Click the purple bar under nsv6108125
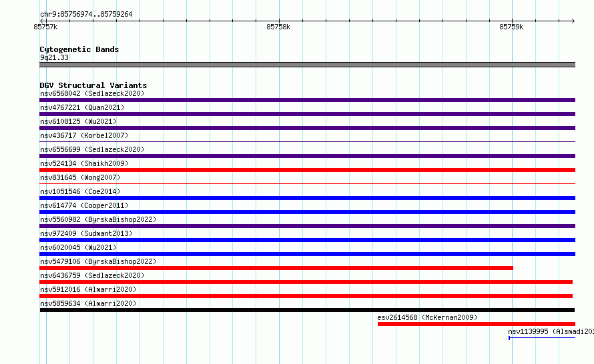 tap(307, 128)
